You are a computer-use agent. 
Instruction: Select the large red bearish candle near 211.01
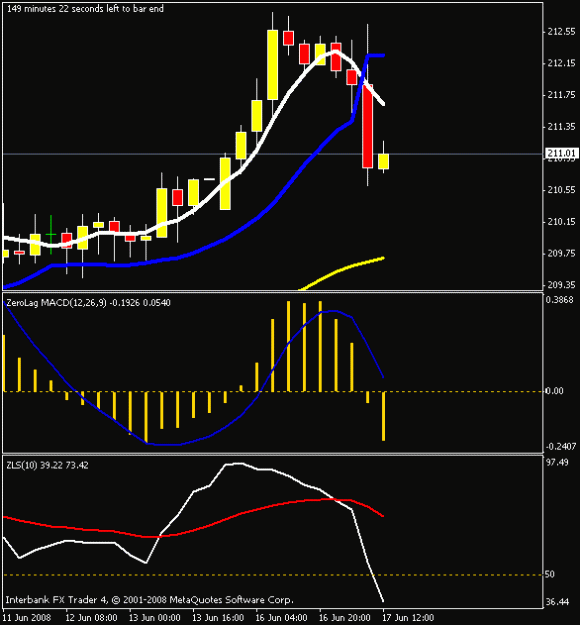(368, 126)
